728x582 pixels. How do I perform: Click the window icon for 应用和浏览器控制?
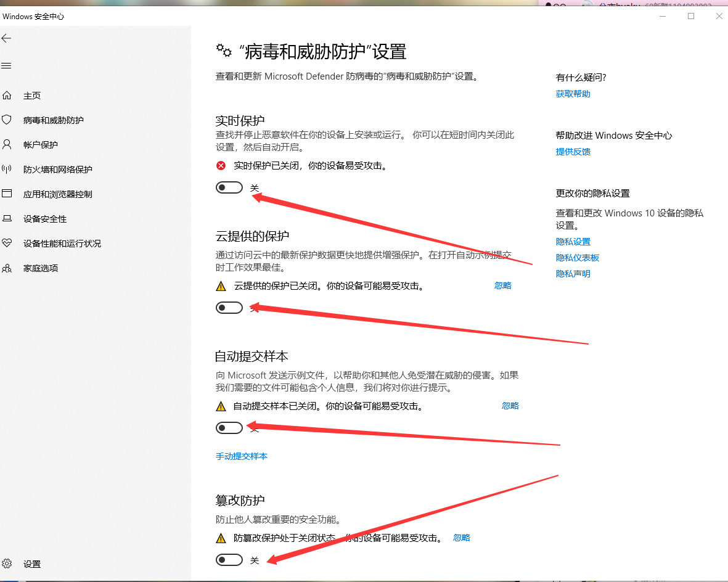[x=7, y=193]
